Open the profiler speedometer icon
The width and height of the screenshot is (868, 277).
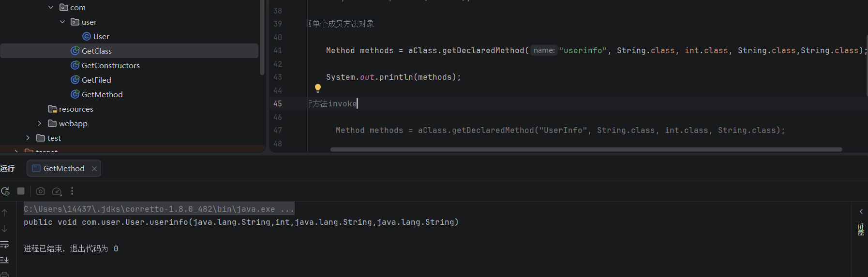click(57, 191)
